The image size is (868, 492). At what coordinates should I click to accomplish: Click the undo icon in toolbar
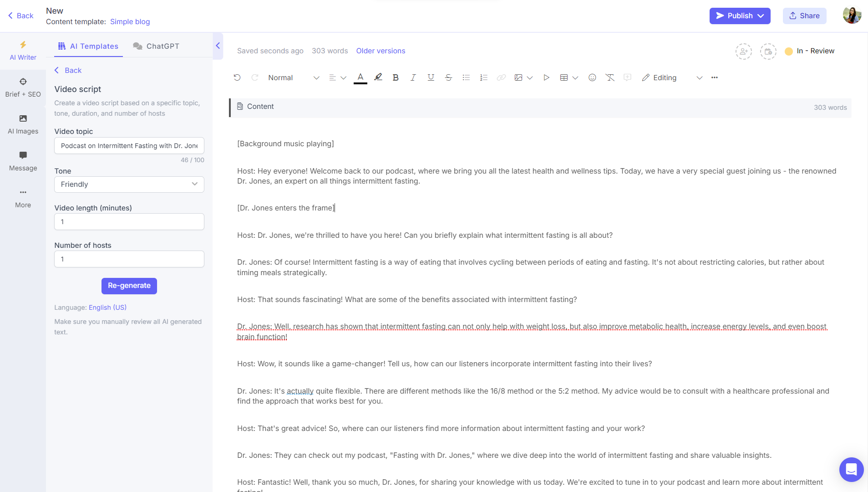(x=237, y=77)
